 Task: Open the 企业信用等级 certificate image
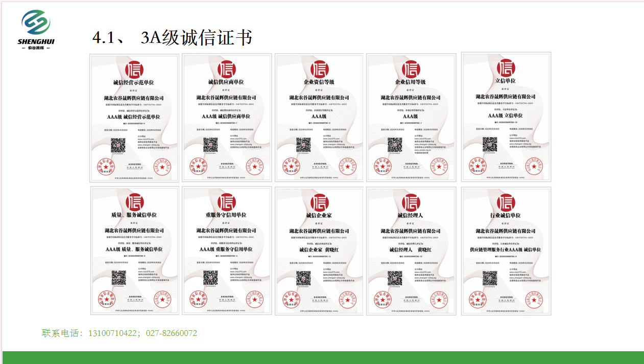[x=411, y=118]
